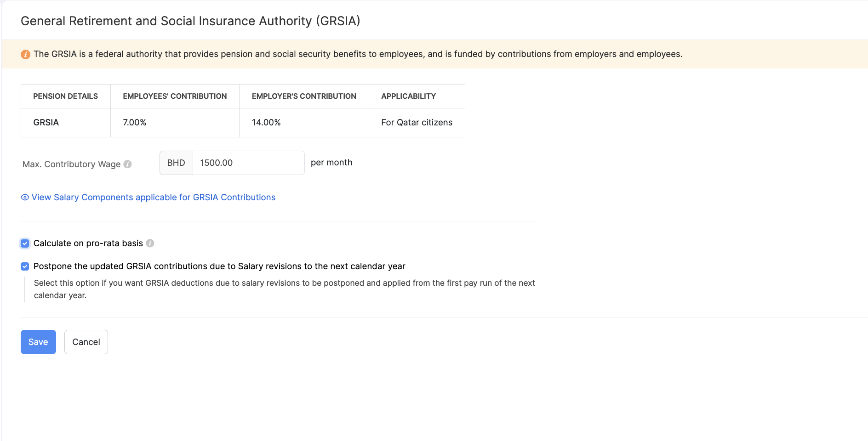This screenshot has width=868, height=441.
Task: Click the 14.00% employer contribution value
Action: click(266, 123)
